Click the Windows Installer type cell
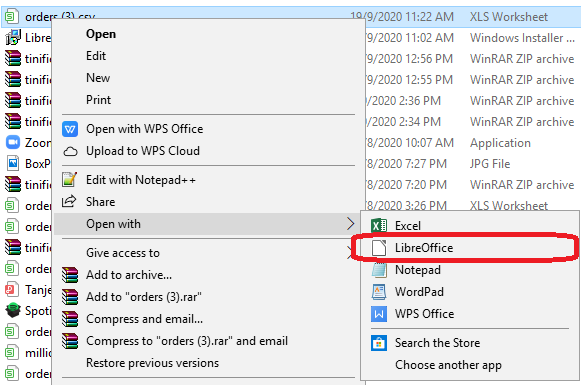The width and height of the screenshot is (581, 386). (522, 38)
